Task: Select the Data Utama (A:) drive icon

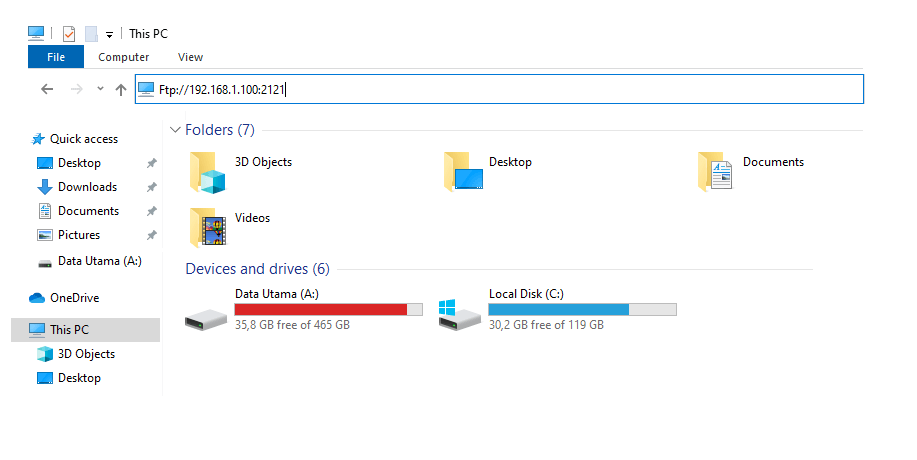Action: point(206,319)
